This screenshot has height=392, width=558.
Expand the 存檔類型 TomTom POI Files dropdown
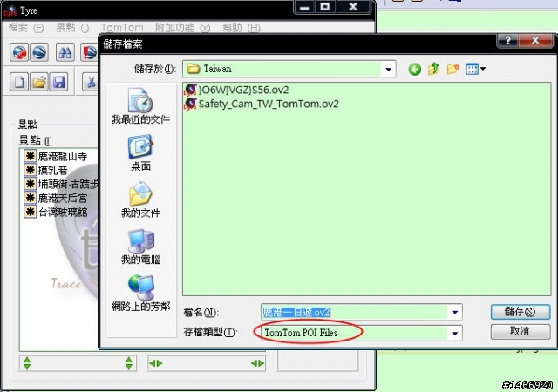point(455,334)
